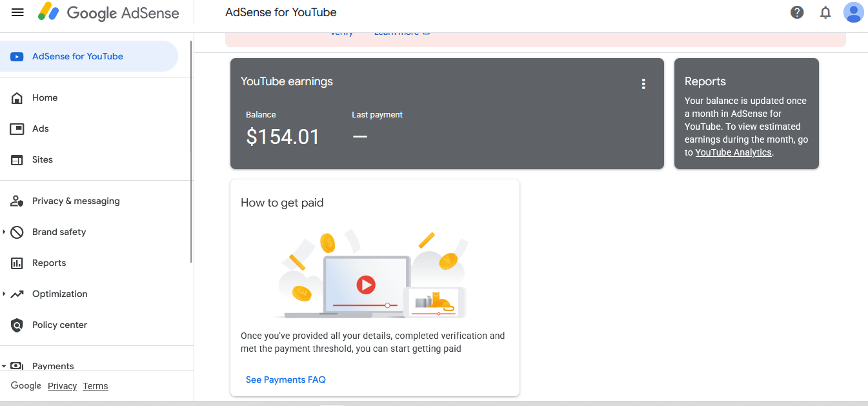Expand the Brand safety section arrow
The image size is (868, 406).
[4, 232]
